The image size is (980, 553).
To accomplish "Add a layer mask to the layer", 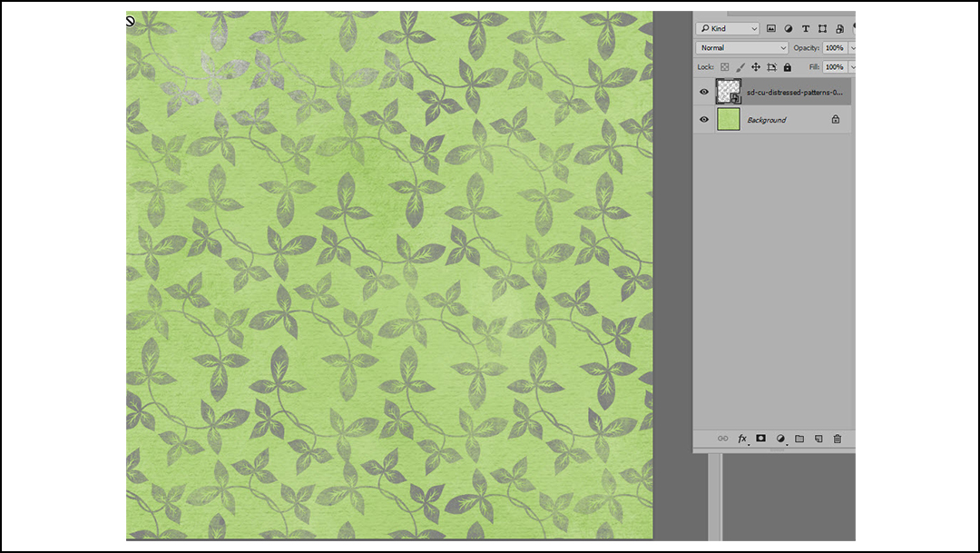I will click(760, 439).
